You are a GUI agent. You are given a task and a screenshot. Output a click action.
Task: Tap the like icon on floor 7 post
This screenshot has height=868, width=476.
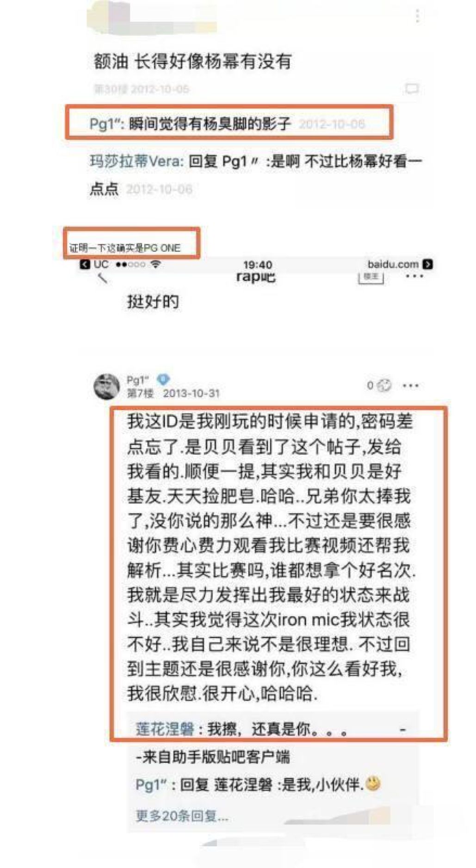click(384, 385)
